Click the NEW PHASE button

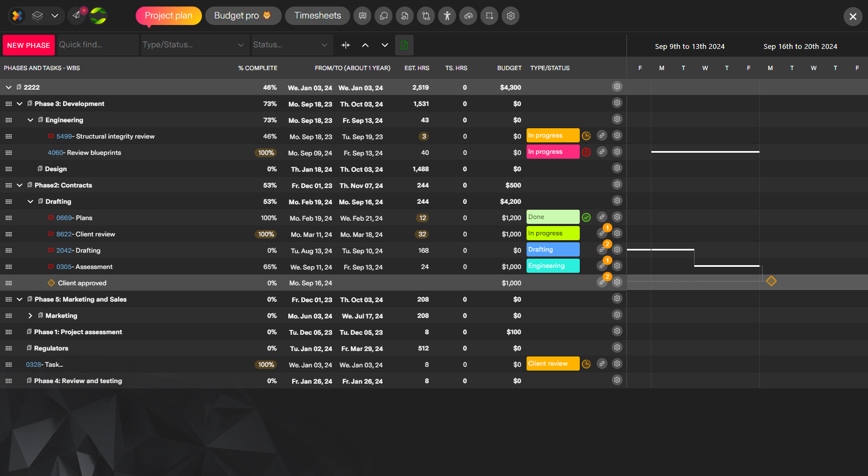[29, 45]
